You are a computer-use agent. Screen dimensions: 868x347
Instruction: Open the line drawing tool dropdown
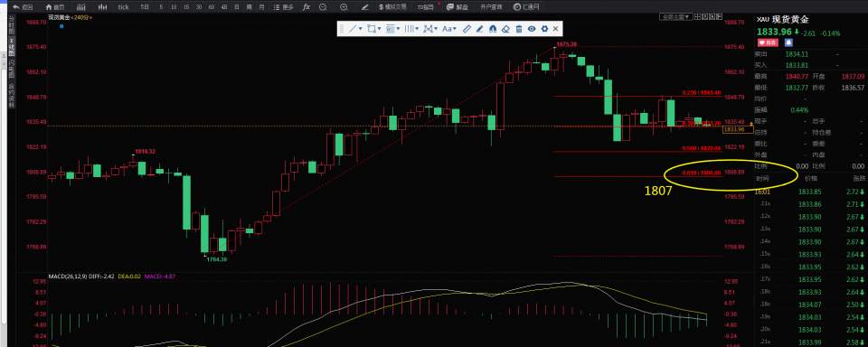(354, 29)
